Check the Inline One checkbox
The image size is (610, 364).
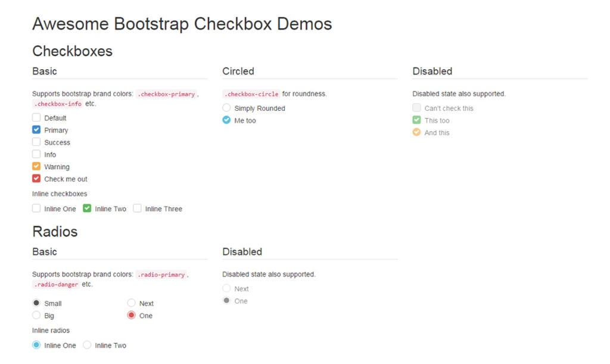[x=36, y=209]
